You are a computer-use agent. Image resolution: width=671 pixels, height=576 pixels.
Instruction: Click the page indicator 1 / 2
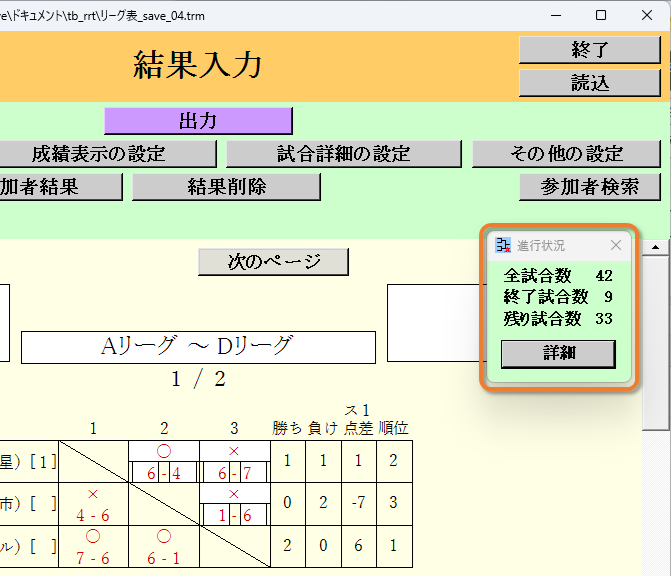198,379
